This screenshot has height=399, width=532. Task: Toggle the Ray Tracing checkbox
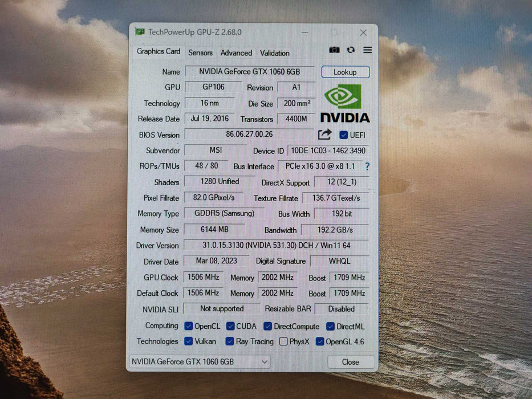click(x=230, y=341)
